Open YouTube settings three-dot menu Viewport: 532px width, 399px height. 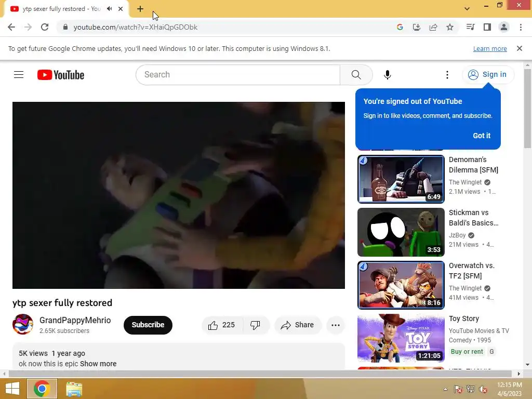coord(447,75)
